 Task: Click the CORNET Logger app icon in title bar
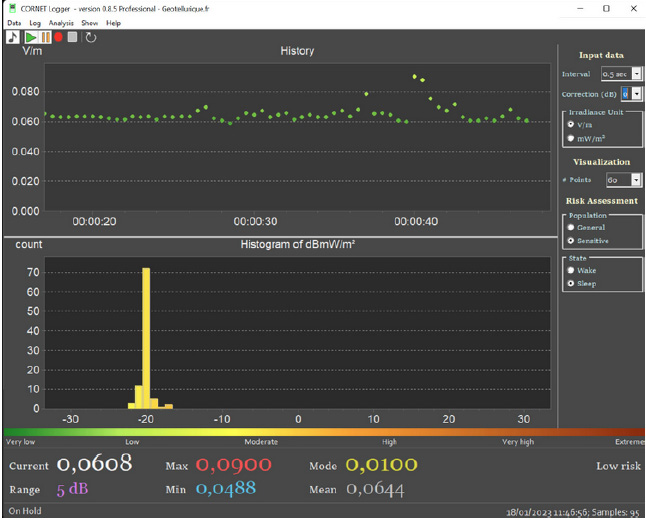tap(11, 8)
